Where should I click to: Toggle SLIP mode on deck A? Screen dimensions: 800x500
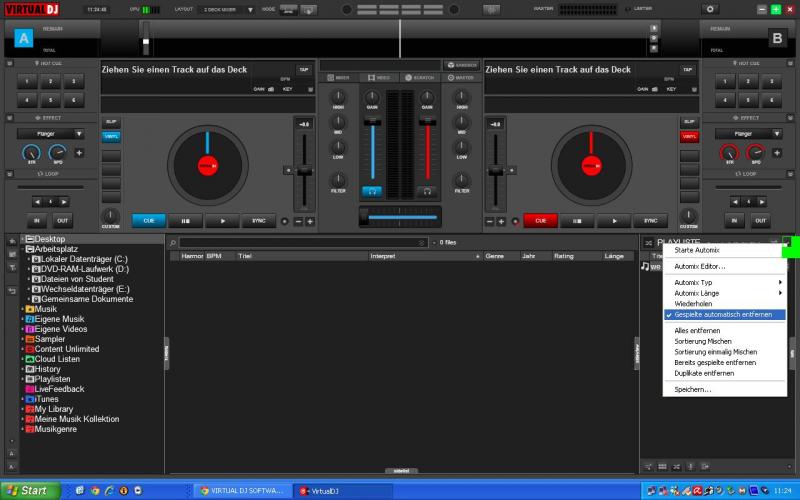pos(111,122)
